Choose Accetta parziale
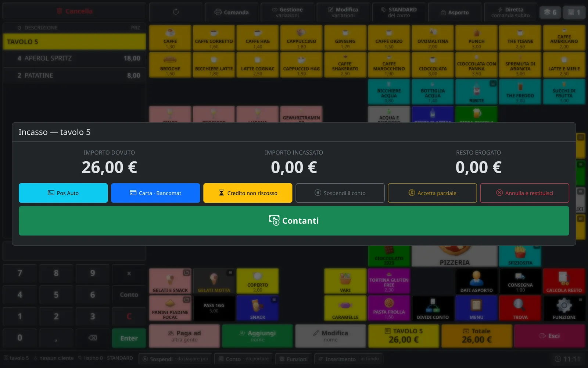 (x=432, y=193)
